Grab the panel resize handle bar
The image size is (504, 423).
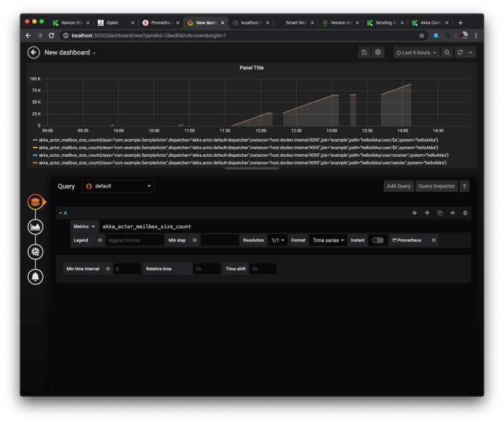(252, 168)
